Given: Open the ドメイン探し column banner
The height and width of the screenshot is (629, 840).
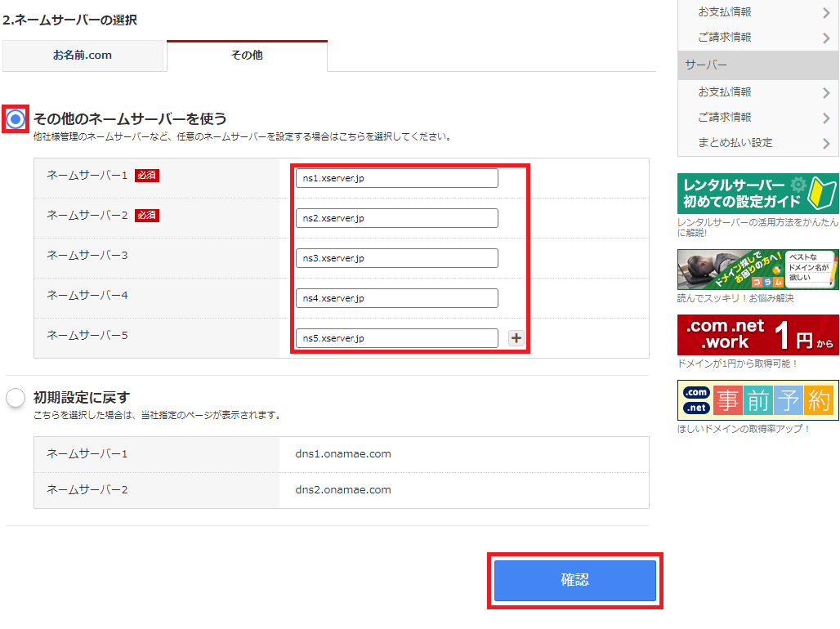Looking at the screenshot, I should tap(758, 270).
